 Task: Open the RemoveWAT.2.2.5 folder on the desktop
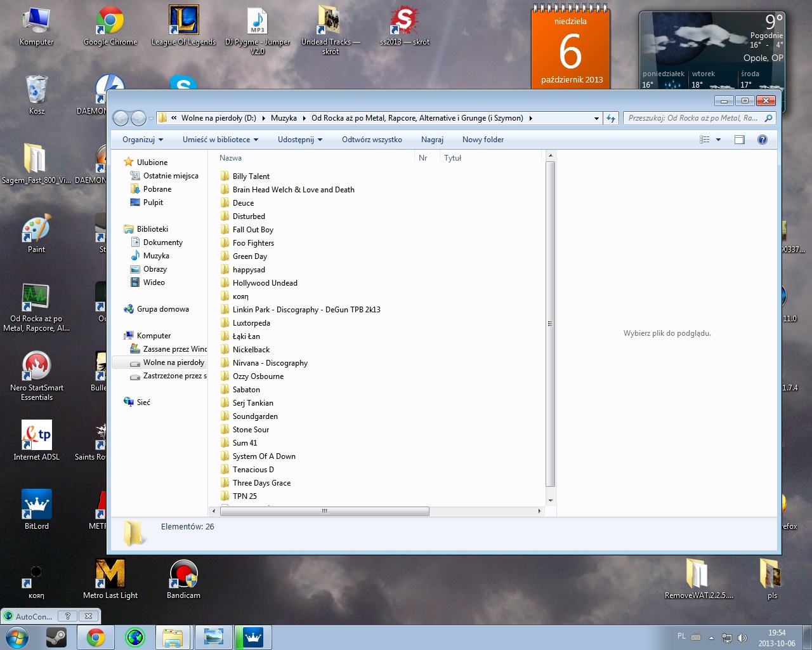698,579
